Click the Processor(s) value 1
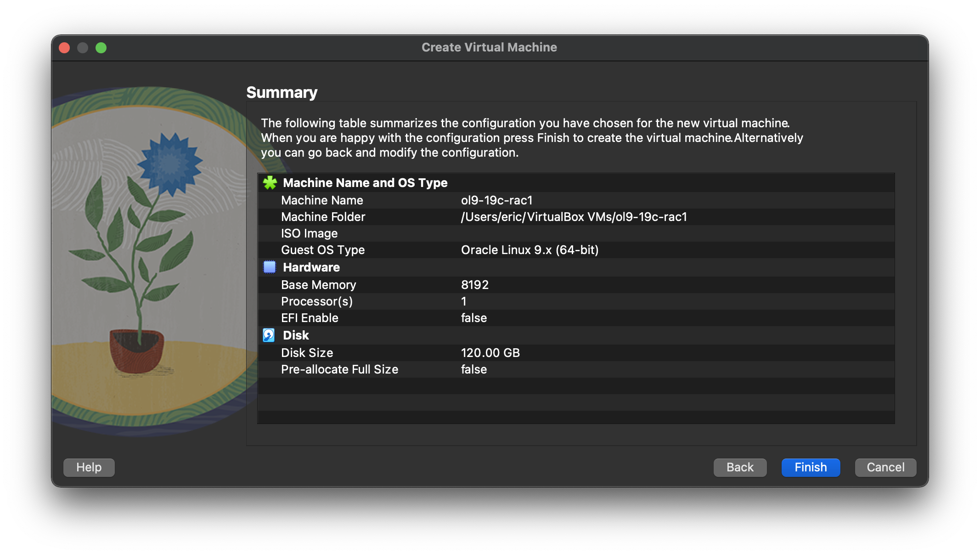The height and width of the screenshot is (555, 980). (x=464, y=301)
